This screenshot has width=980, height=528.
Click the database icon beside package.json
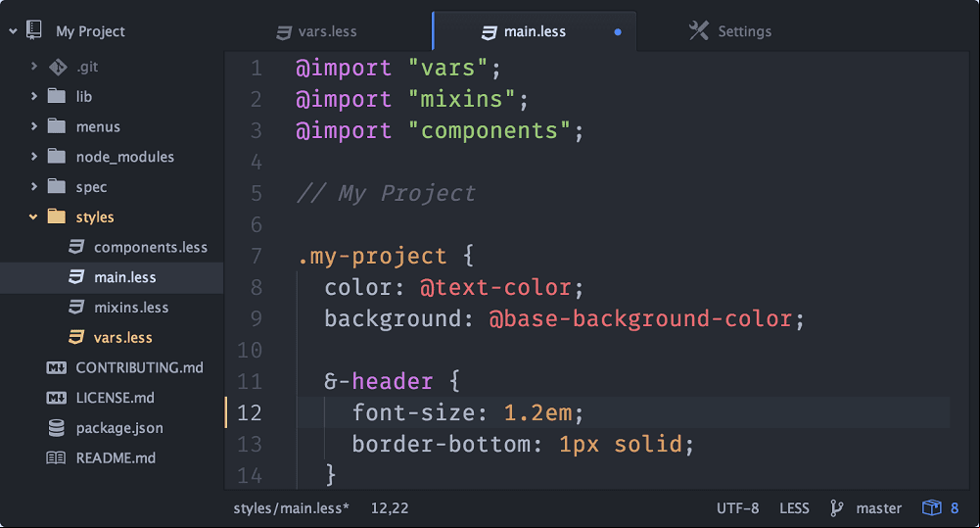point(56,428)
